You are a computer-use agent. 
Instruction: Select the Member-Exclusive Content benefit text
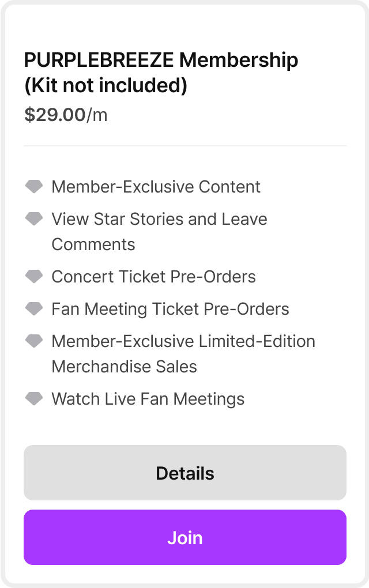(x=156, y=187)
